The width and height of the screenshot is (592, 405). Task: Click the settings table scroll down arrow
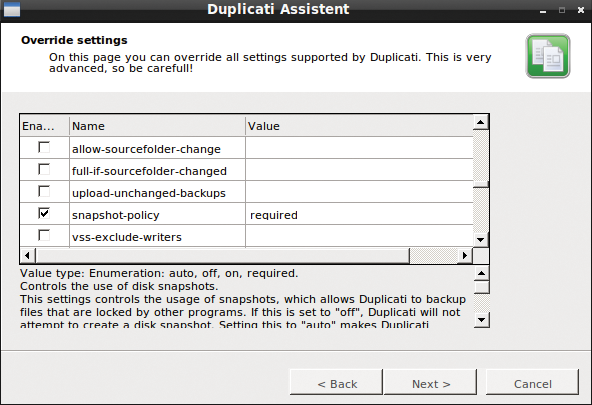coord(481,240)
